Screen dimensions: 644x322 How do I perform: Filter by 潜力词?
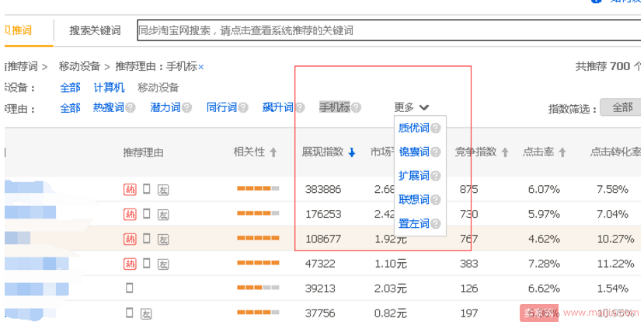(165, 108)
